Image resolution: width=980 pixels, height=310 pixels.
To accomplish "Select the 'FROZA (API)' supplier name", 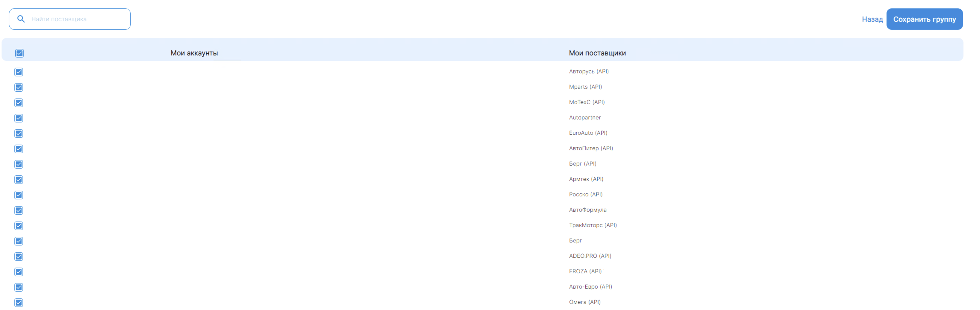I will click(585, 271).
